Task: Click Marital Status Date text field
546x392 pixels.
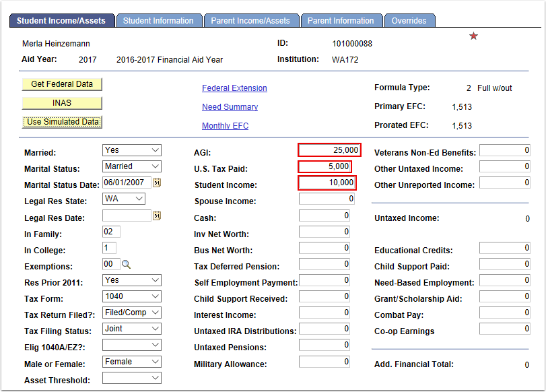Action: pos(127,183)
